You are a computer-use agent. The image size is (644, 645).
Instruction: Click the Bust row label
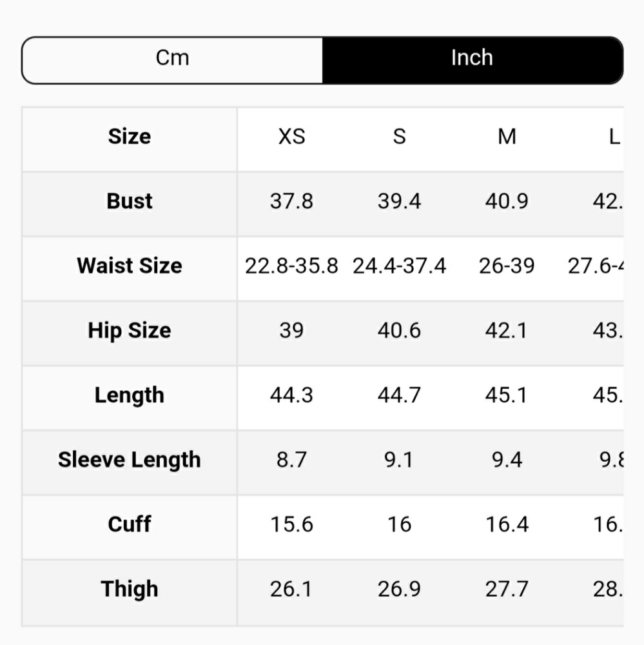pyautogui.click(x=130, y=201)
